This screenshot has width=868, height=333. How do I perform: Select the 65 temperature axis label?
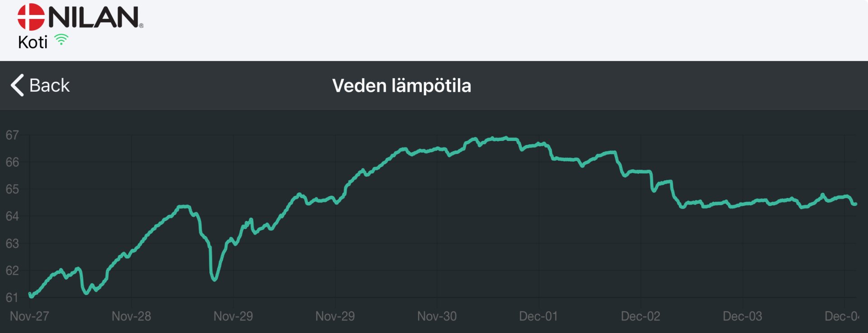pyautogui.click(x=12, y=189)
